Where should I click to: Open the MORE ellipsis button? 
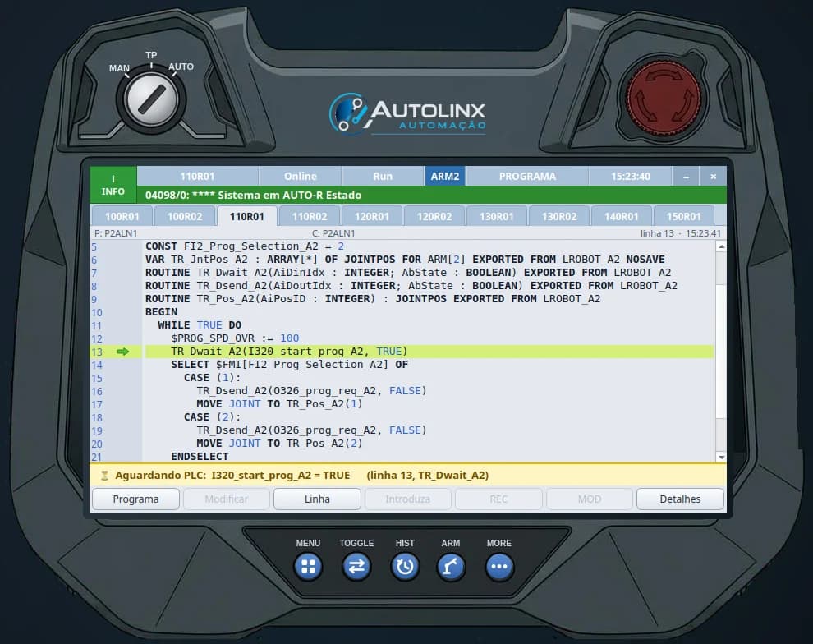[499, 566]
